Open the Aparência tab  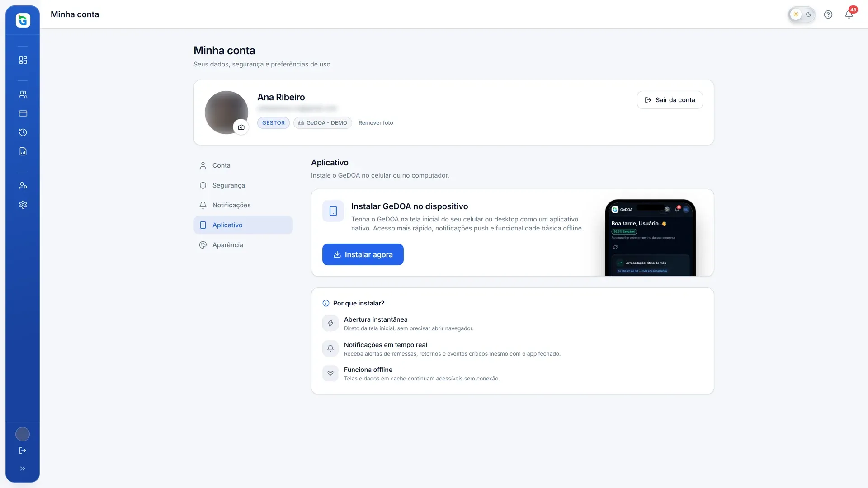[x=243, y=245]
